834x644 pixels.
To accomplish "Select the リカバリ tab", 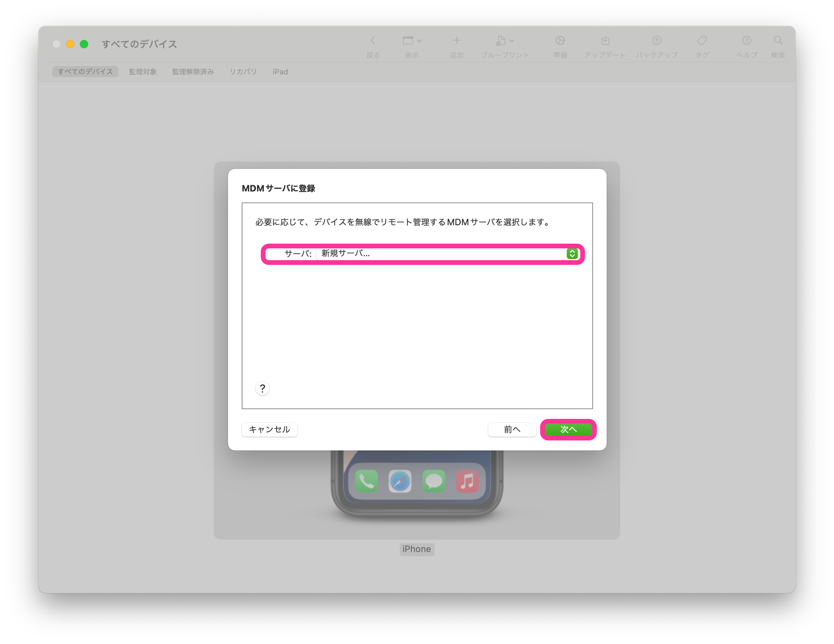I will (243, 72).
